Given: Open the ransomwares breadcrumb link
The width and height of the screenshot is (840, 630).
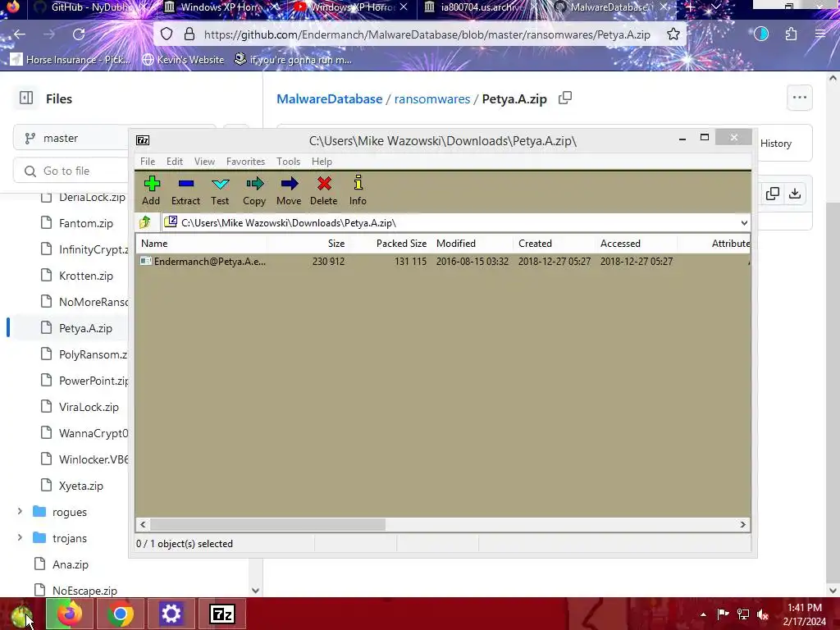Looking at the screenshot, I should point(432,99).
